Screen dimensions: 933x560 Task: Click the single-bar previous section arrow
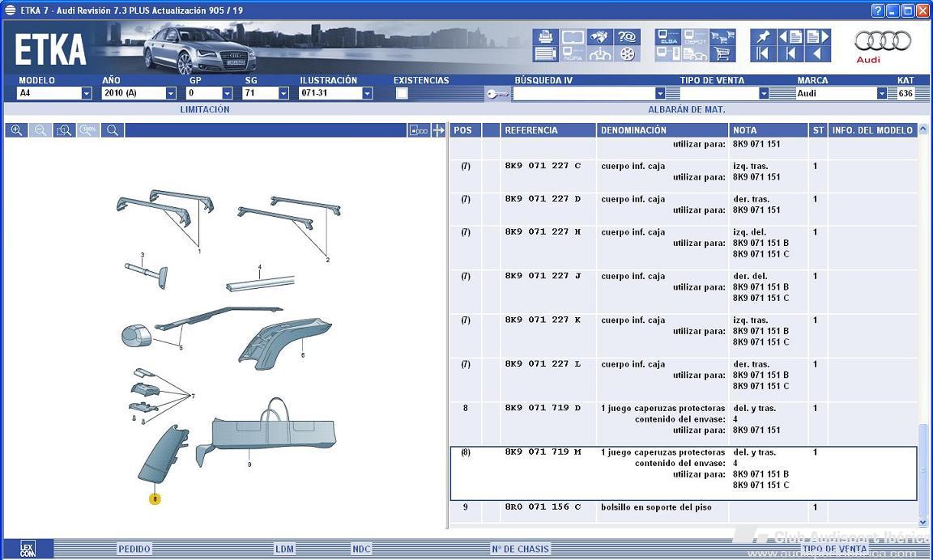[790, 54]
